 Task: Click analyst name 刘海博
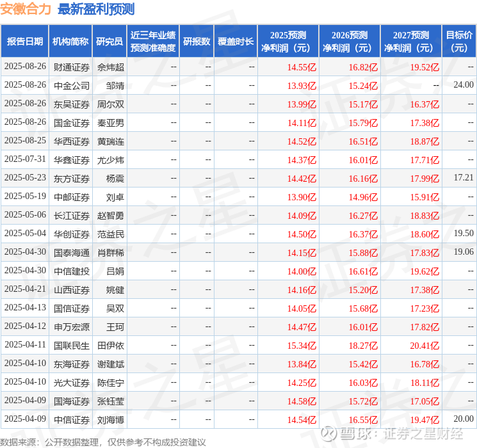(x=111, y=420)
